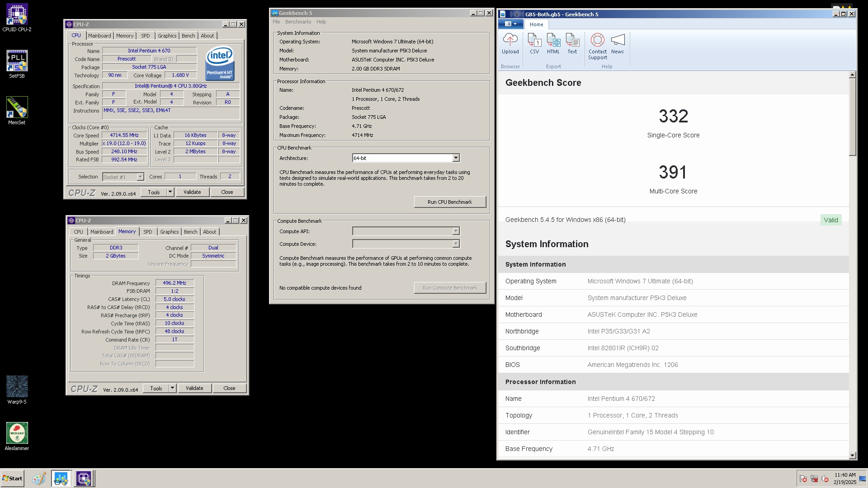Click Run Compute Benchmark button

450,288
